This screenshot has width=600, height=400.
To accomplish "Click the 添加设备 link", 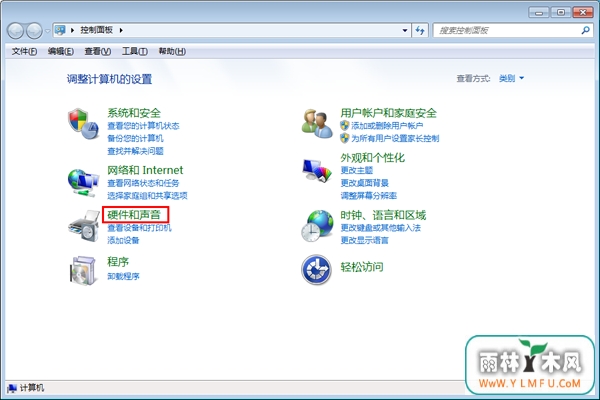I will coord(123,240).
